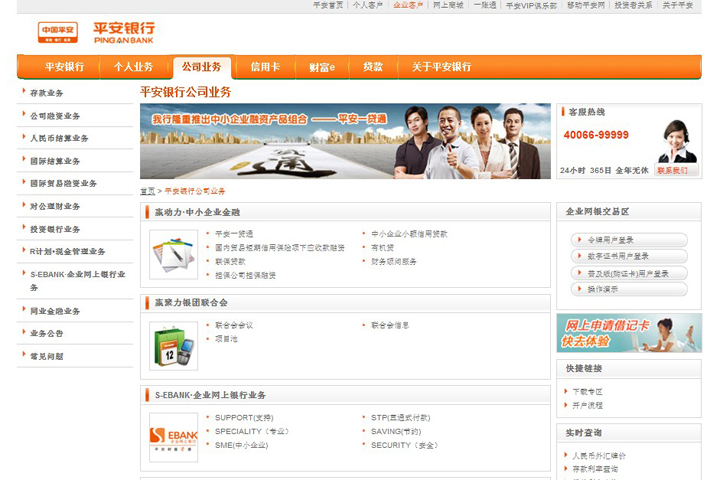Click the 令牌用户登录 login button
Screen dimensions: 720x480
(629, 240)
